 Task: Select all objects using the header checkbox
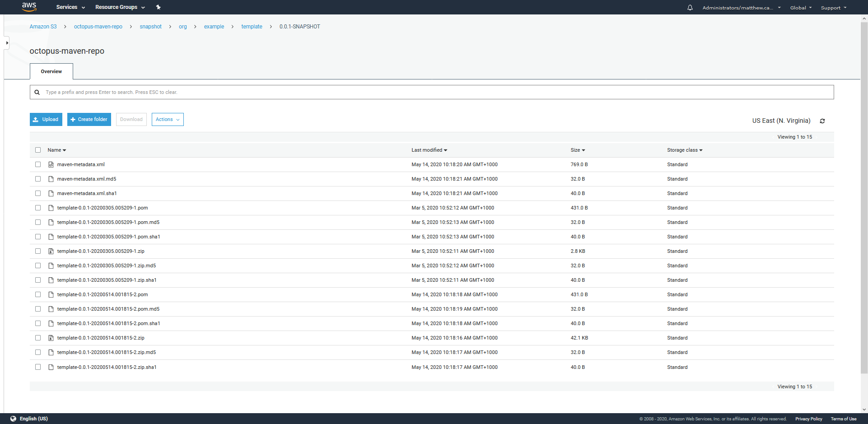click(38, 150)
